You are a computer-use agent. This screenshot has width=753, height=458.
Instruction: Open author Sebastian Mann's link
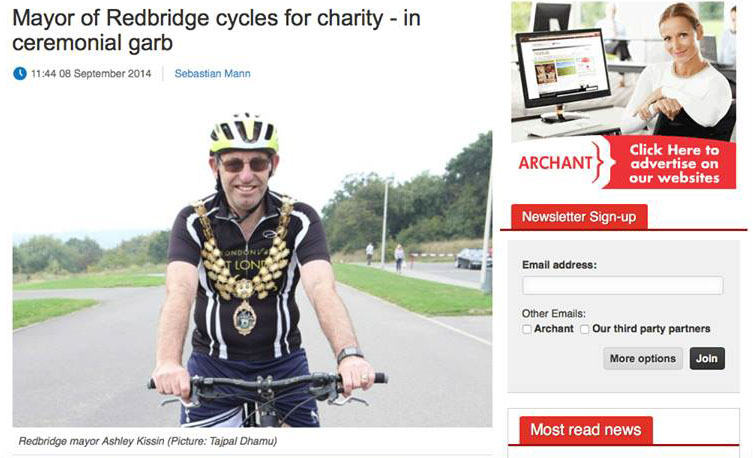coord(212,73)
